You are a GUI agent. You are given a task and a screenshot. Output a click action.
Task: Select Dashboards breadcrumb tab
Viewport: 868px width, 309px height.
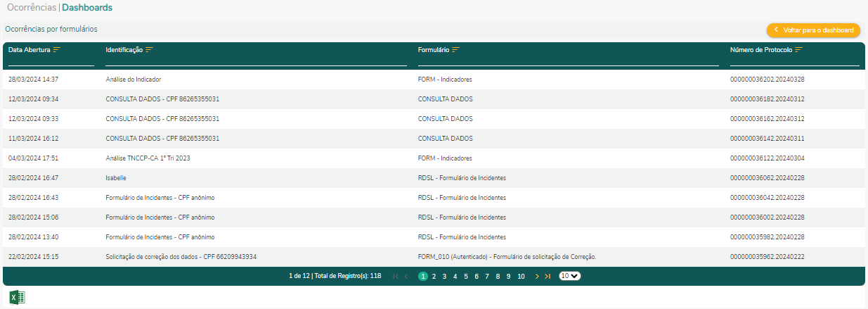pos(87,8)
